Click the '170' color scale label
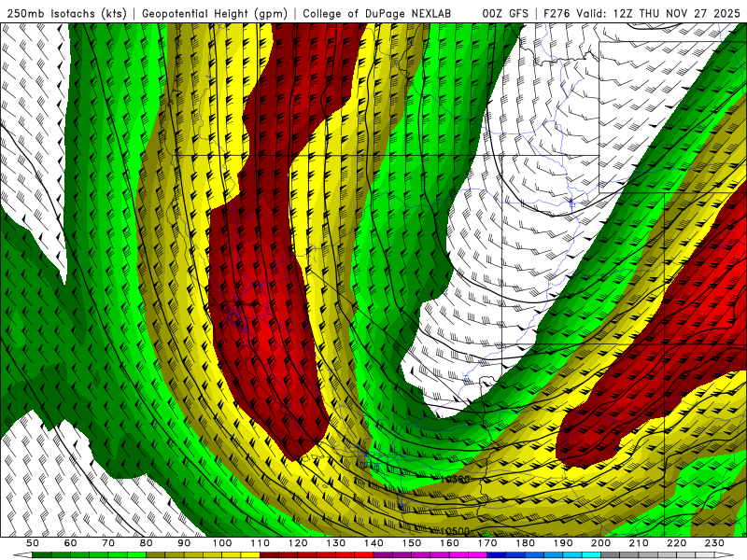747x560 pixels. [487, 543]
